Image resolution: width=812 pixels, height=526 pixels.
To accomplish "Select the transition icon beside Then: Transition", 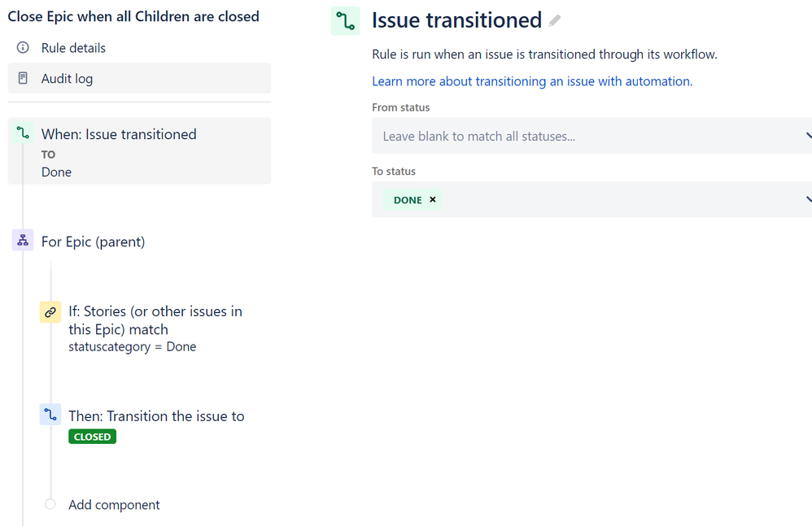I will coord(50,415).
